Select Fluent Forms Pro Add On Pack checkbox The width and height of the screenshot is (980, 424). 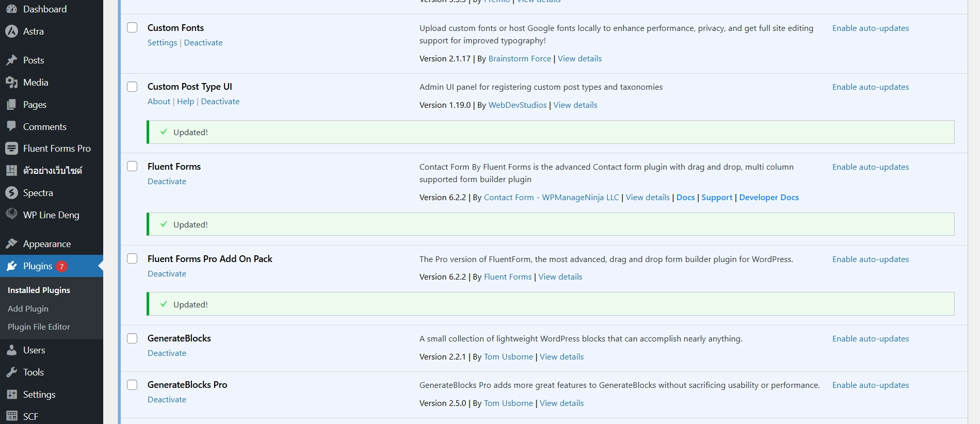(132, 258)
